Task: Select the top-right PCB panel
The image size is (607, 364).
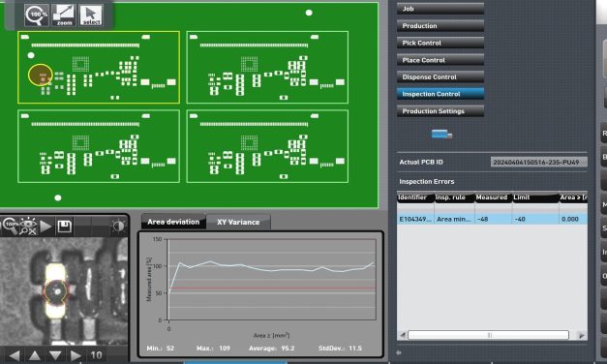Action: pyautogui.click(x=267, y=68)
